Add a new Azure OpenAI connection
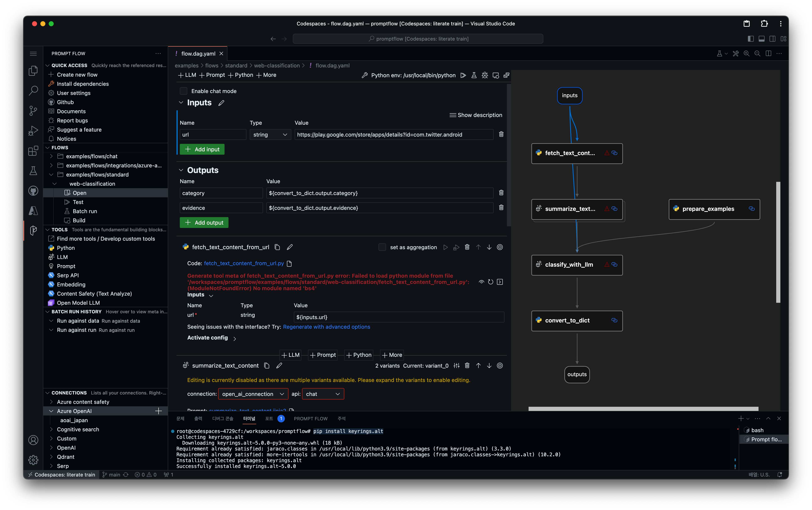Viewport: 812px width, 510px height. pos(159,411)
